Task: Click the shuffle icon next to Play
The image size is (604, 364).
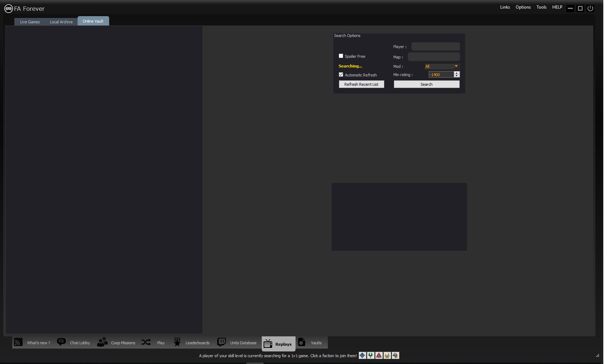Action: click(x=146, y=342)
